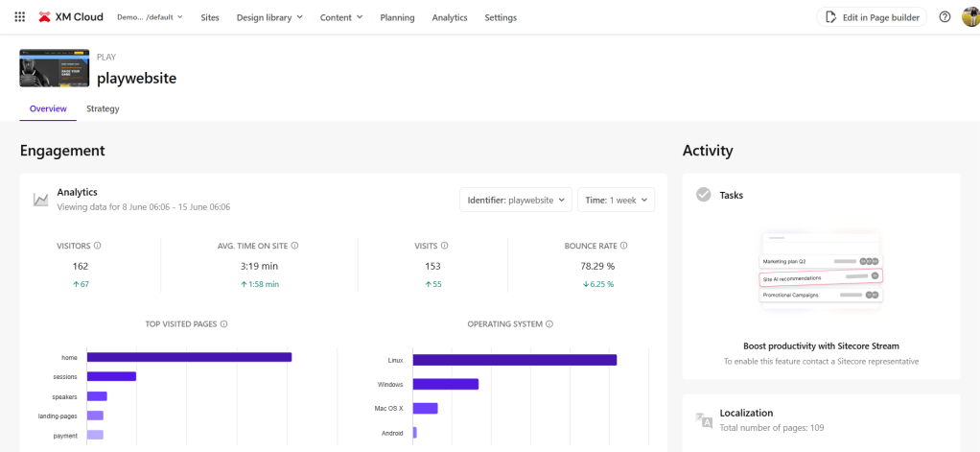Click the info icon beside Top Visited Pages

pos(223,324)
